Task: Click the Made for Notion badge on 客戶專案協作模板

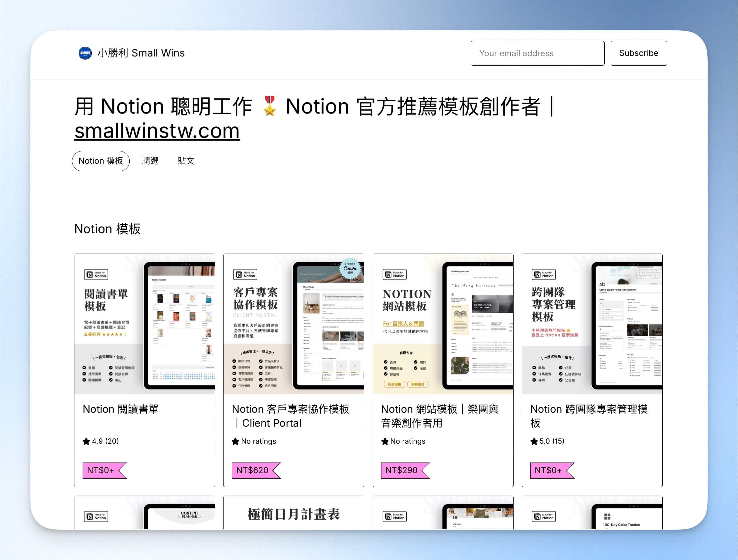Action: point(245,275)
